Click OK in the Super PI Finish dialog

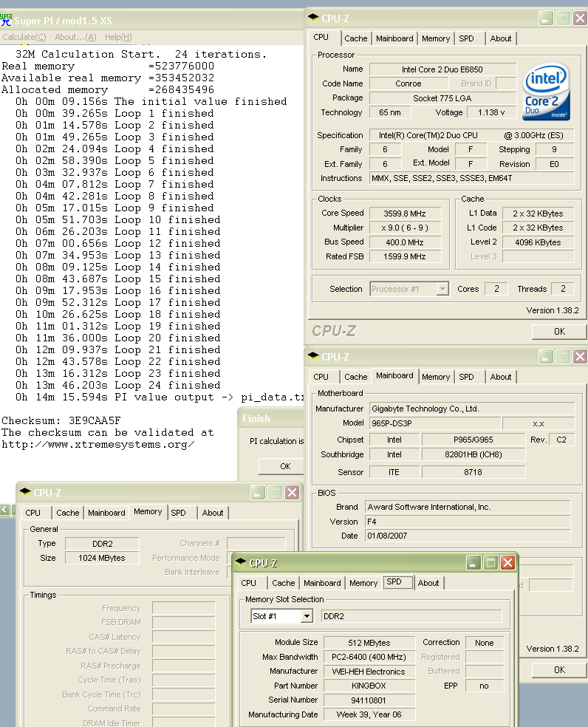(x=281, y=466)
